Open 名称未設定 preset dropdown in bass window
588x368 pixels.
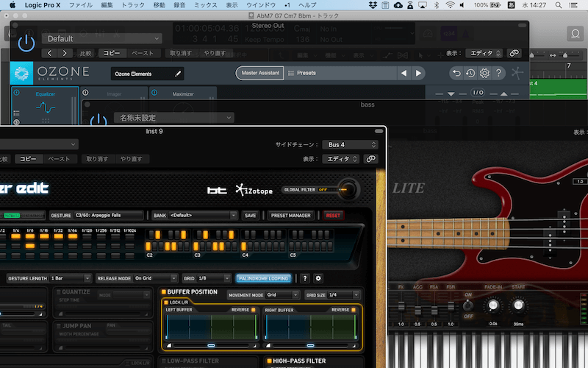click(x=174, y=118)
